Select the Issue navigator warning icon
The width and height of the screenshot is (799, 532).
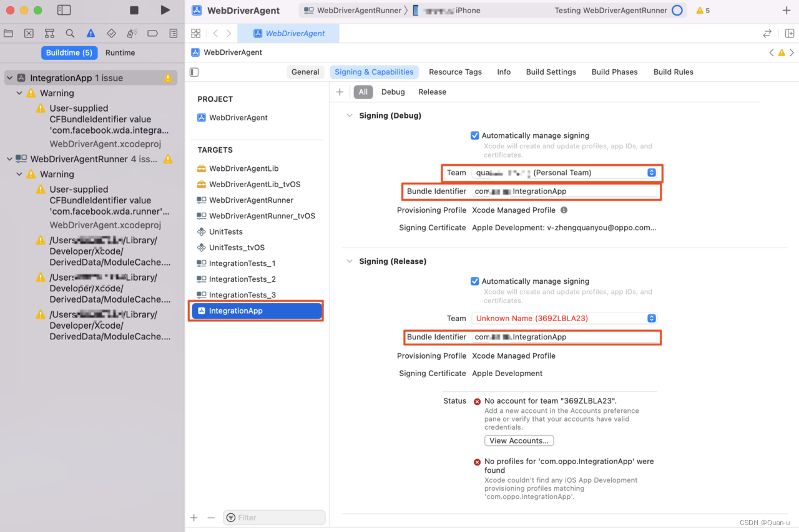[x=91, y=33]
